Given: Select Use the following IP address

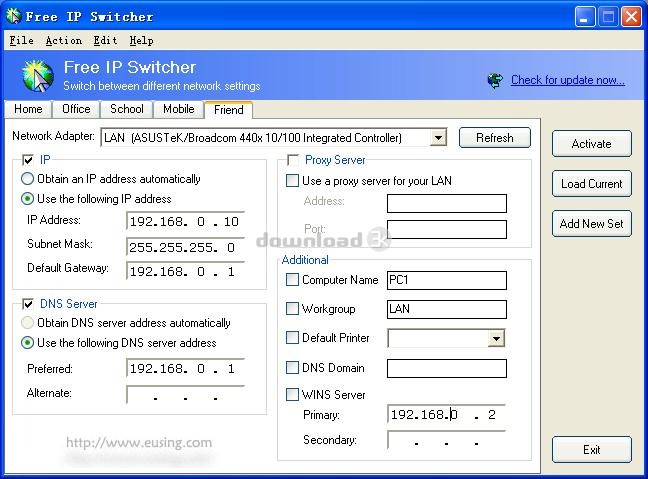Looking at the screenshot, I should click(x=27, y=199).
